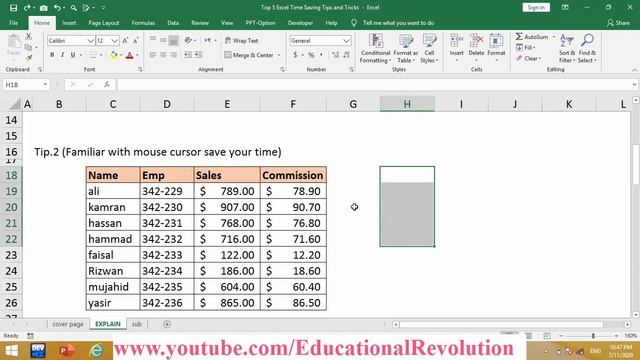Screen dimensions: 640x360
Task: Click the Clear button in Editing group
Action: (x=529, y=58)
